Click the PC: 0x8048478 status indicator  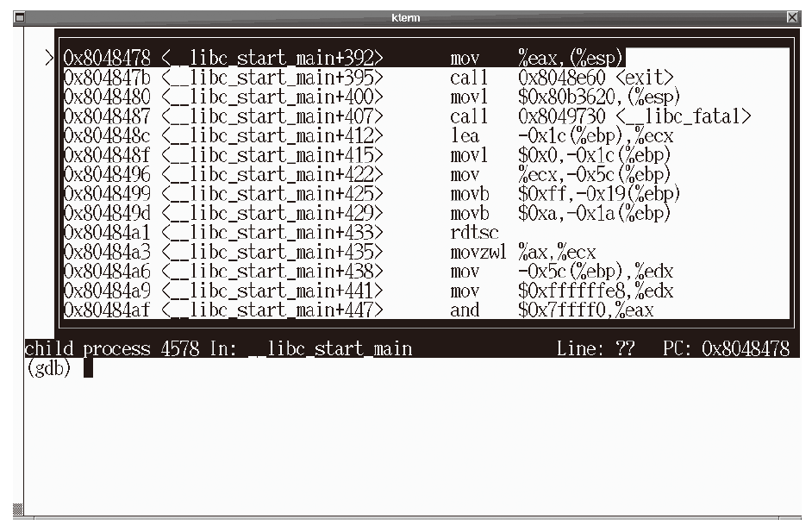click(726, 349)
